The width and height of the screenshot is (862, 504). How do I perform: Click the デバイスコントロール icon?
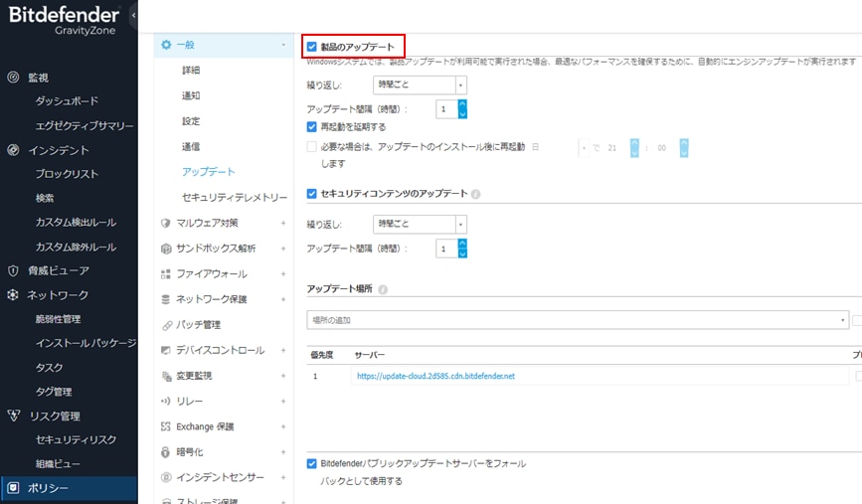pyautogui.click(x=165, y=350)
